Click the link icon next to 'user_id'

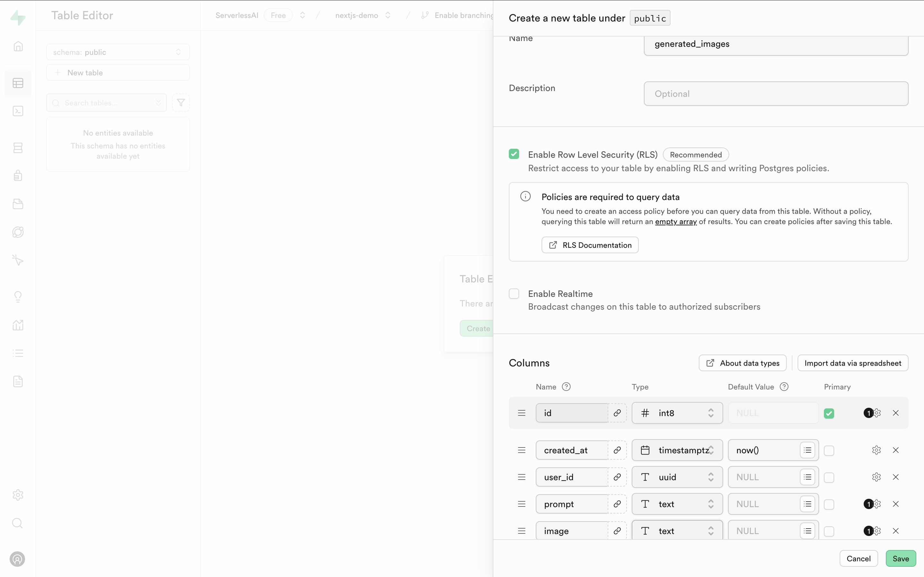617,477
